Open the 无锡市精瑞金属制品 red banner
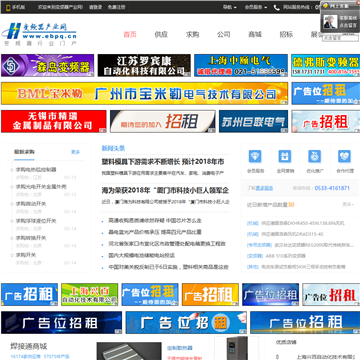360x360 pixels. click(54, 121)
